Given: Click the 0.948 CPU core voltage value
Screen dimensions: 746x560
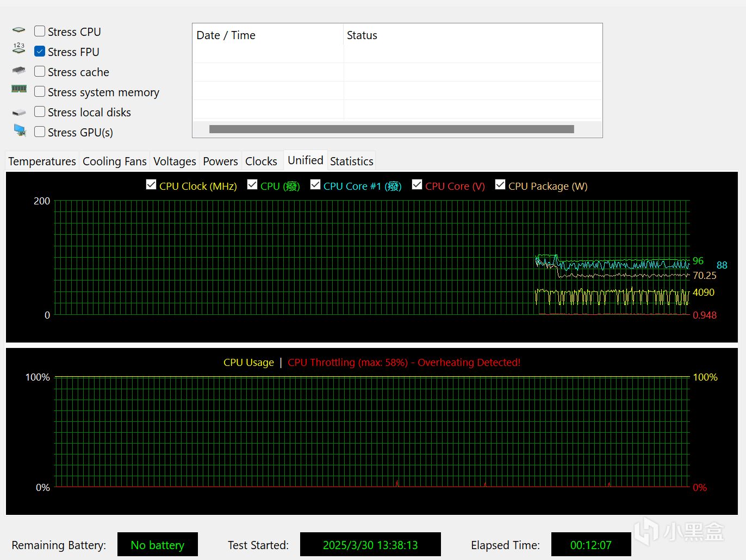Looking at the screenshot, I should click(x=705, y=315).
